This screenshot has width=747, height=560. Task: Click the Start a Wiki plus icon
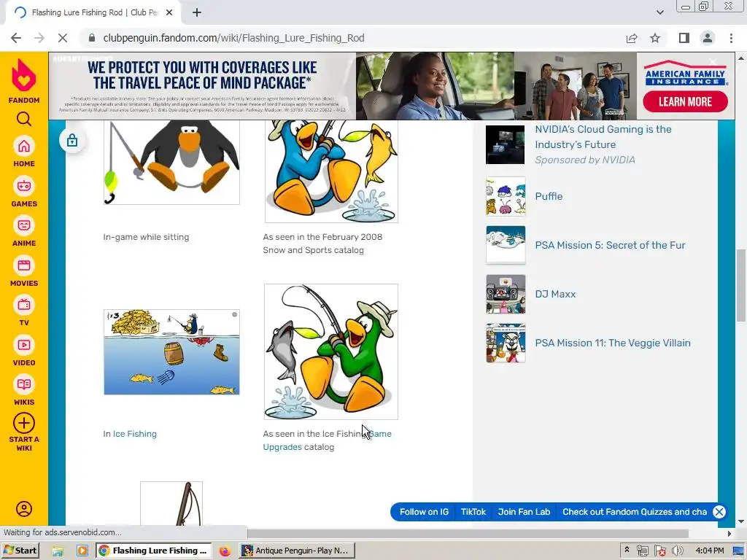tap(24, 423)
